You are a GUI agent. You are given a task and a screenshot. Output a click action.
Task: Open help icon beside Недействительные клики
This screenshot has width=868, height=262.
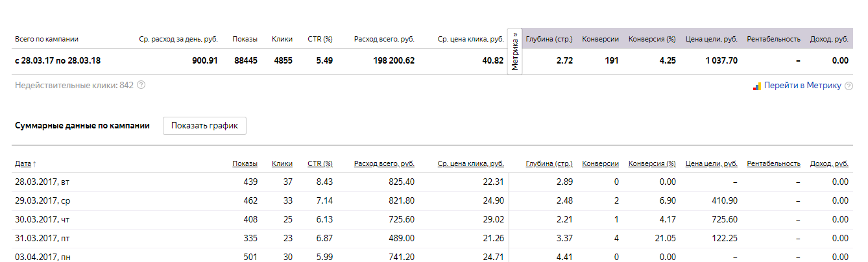(141, 85)
